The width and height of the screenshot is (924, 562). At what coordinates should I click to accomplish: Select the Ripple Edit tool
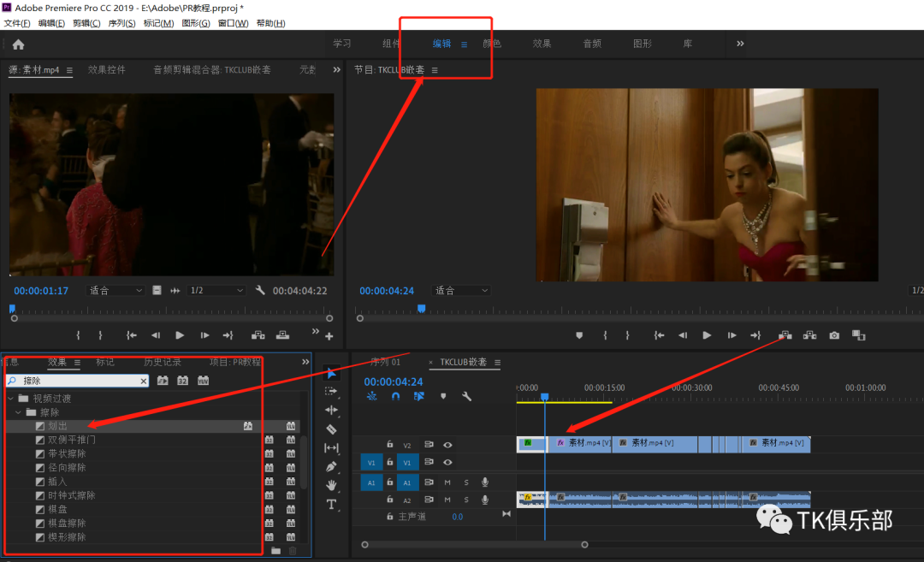click(331, 410)
